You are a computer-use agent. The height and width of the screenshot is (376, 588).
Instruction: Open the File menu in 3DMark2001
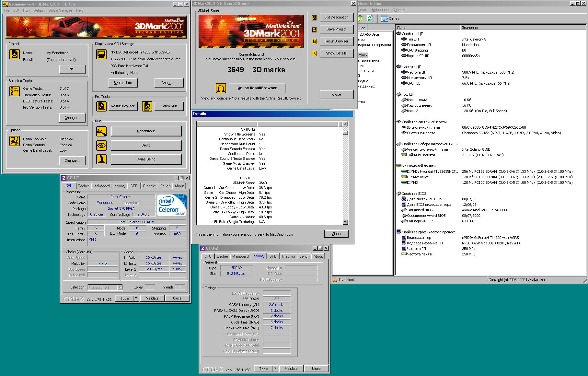7,10
